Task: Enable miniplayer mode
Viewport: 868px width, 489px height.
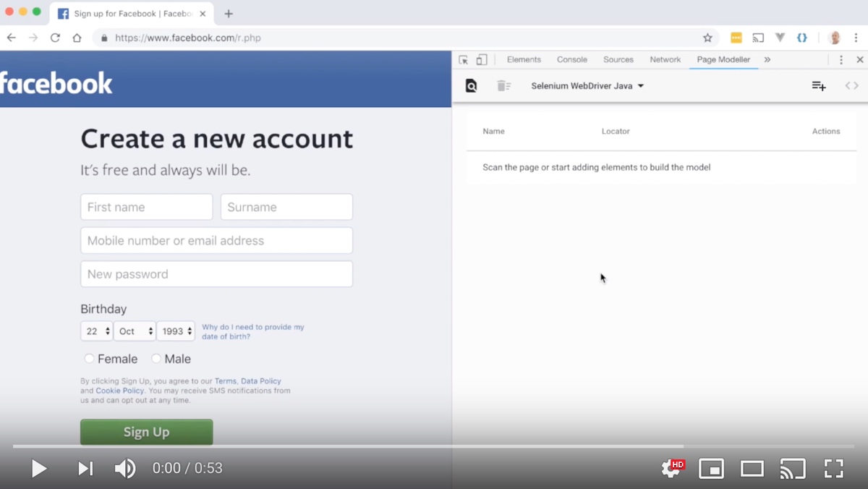Action: coord(712,469)
